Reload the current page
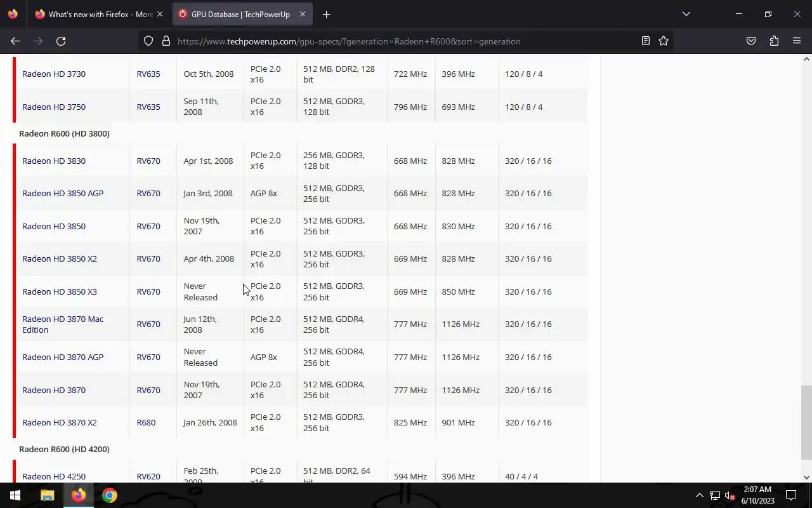812x508 pixels. pyautogui.click(x=61, y=41)
